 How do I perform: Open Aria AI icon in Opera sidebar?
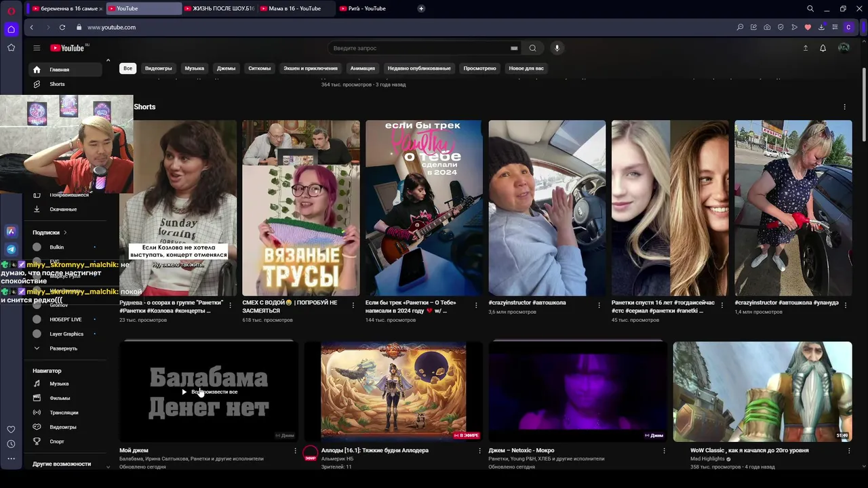click(11, 231)
